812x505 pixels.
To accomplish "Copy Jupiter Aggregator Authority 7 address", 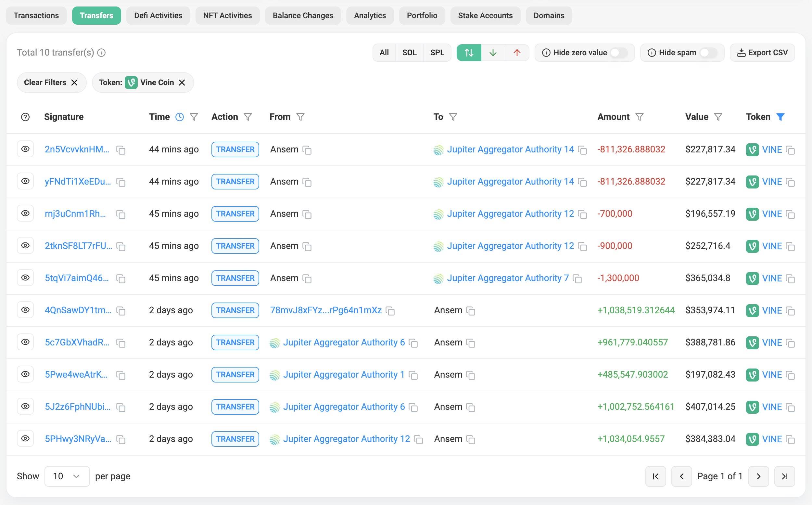I will 577,278.
